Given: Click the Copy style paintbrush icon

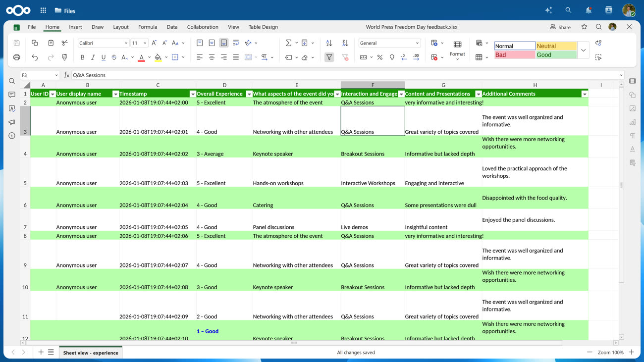Looking at the screenshot, I should [x=64, y=57].
